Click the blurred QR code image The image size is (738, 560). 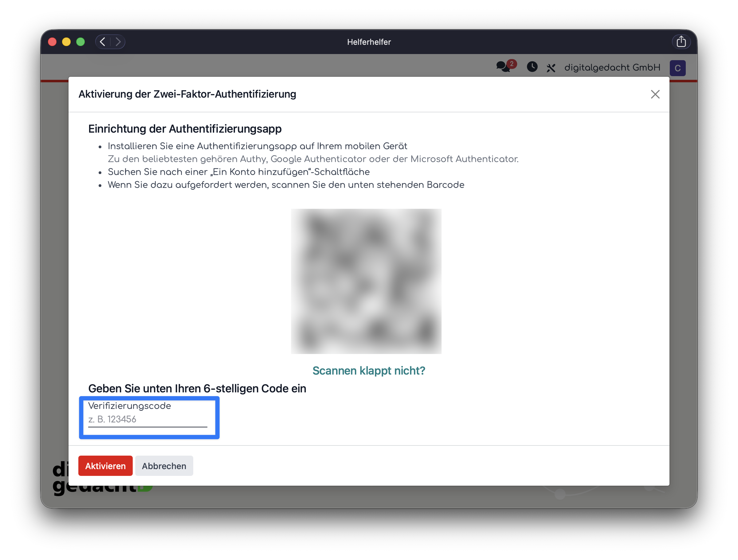[366, 281]
